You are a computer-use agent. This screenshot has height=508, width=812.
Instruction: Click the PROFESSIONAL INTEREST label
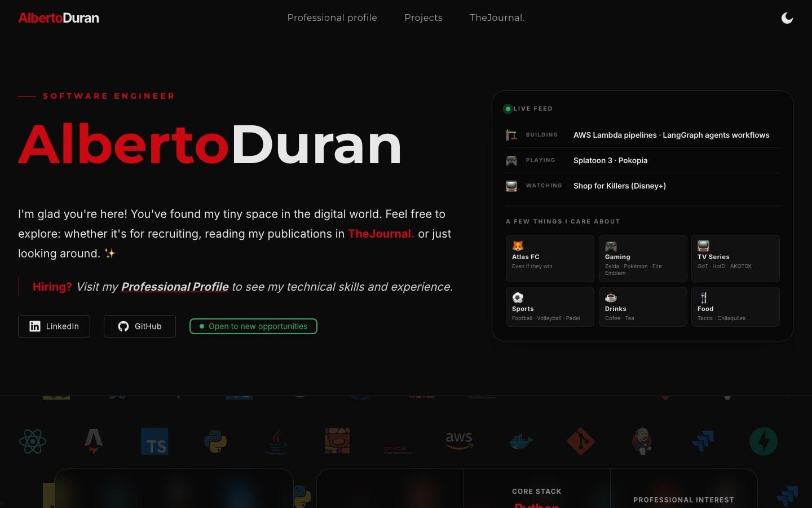pyautogui.click(x=683, y=500)
